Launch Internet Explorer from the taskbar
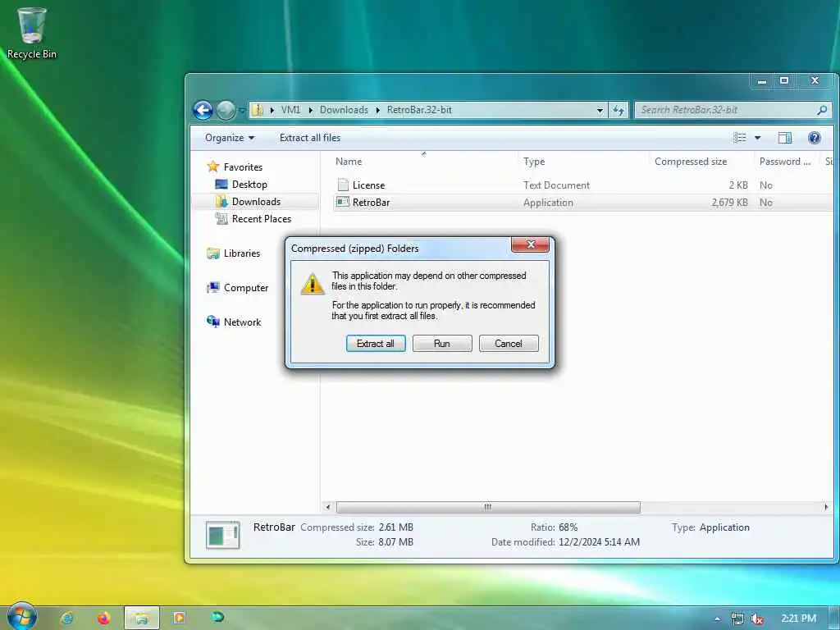 click(67, 618)
